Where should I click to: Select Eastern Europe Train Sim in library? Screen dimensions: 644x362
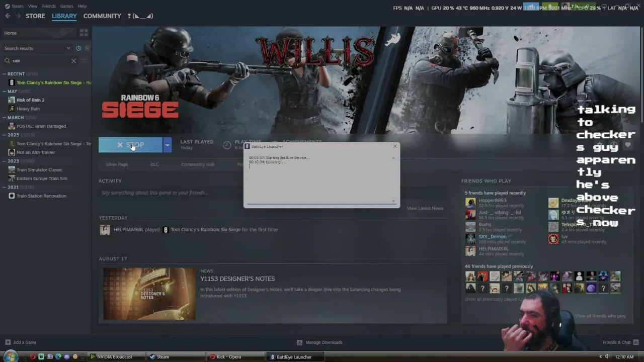coord(42,178)
